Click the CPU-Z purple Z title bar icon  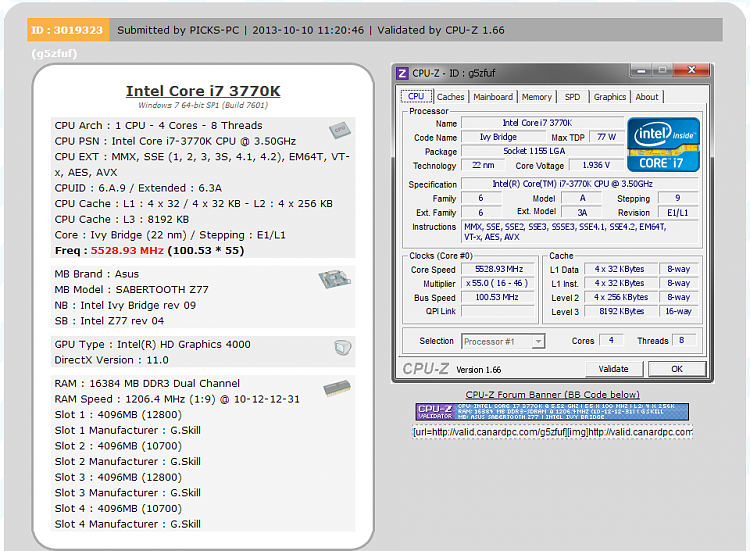click(x=403, y=73)
